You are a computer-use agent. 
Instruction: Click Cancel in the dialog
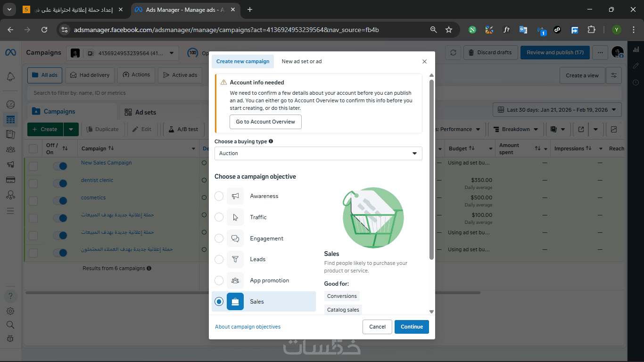click(x=377, y=327)
